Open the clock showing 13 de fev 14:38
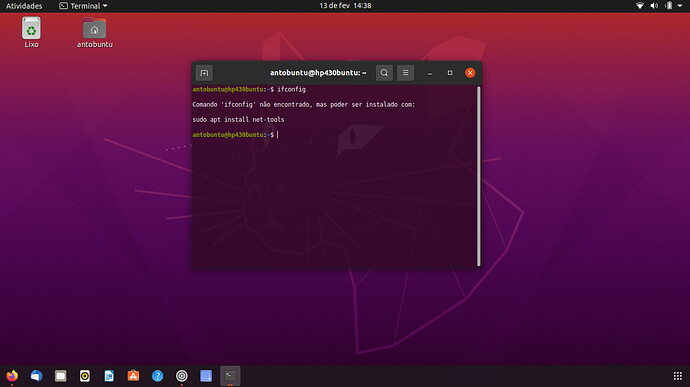Viewport: 690px width, 387px height. pyautogui.click(x=345, y=6)
